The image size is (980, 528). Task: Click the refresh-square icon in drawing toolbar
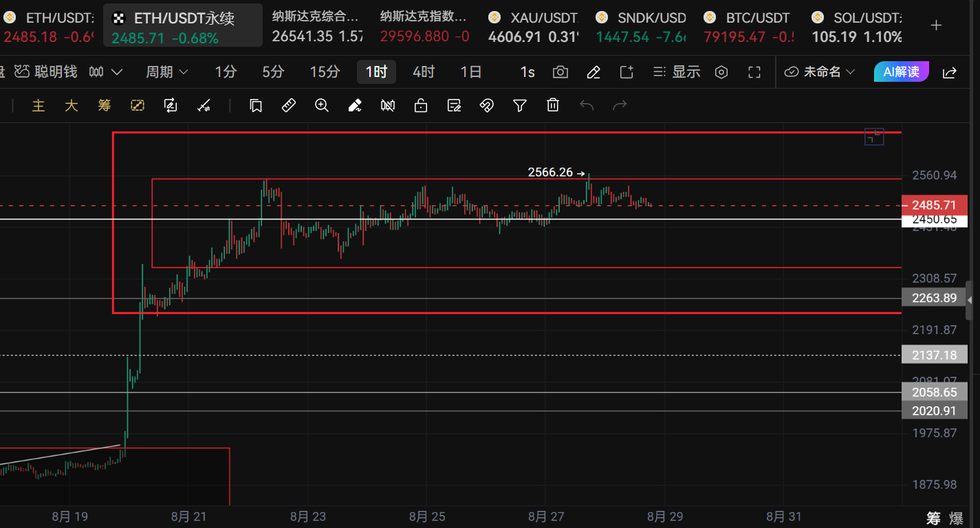(171, 105)
